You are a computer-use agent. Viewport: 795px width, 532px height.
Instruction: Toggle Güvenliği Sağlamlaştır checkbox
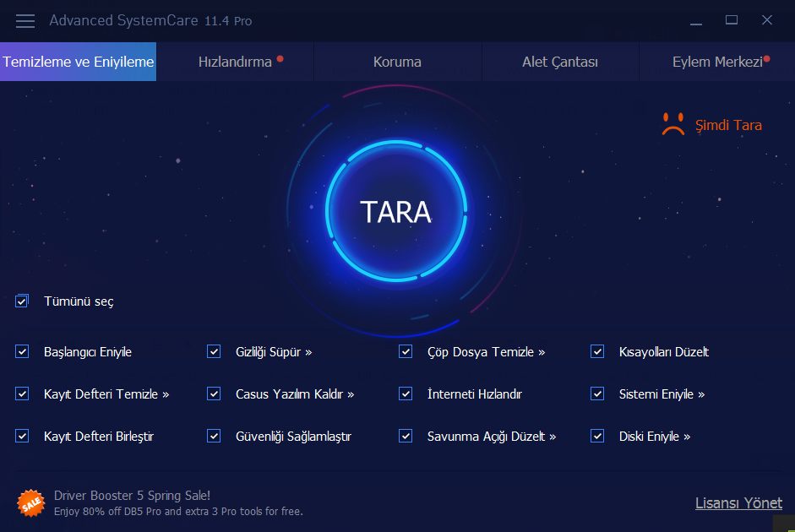(214, 437)
